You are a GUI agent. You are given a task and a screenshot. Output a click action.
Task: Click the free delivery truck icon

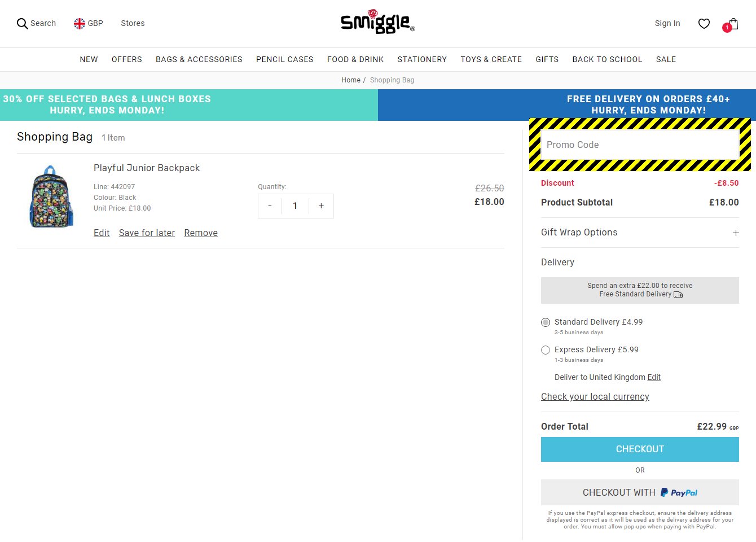click(x=678, y=295)
